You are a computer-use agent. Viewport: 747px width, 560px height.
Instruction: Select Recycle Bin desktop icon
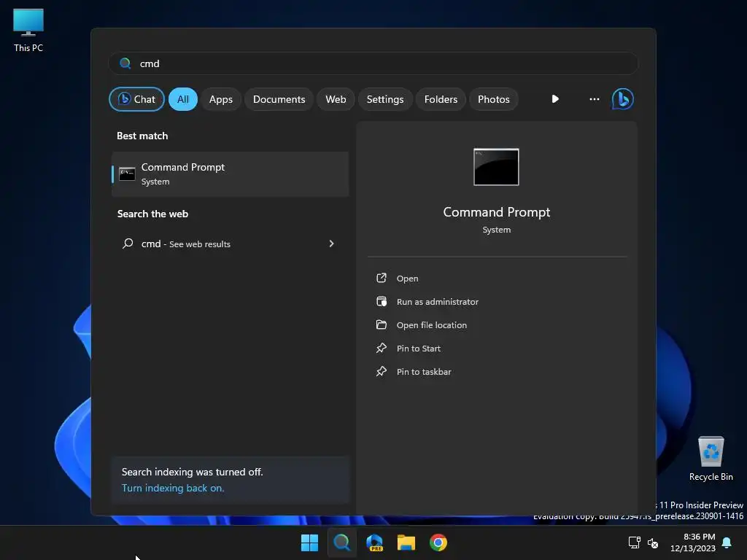click(711, 459)
